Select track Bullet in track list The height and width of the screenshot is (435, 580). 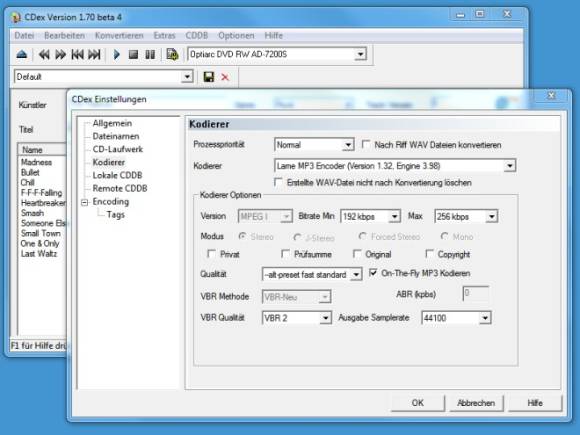tap(30, 172)
